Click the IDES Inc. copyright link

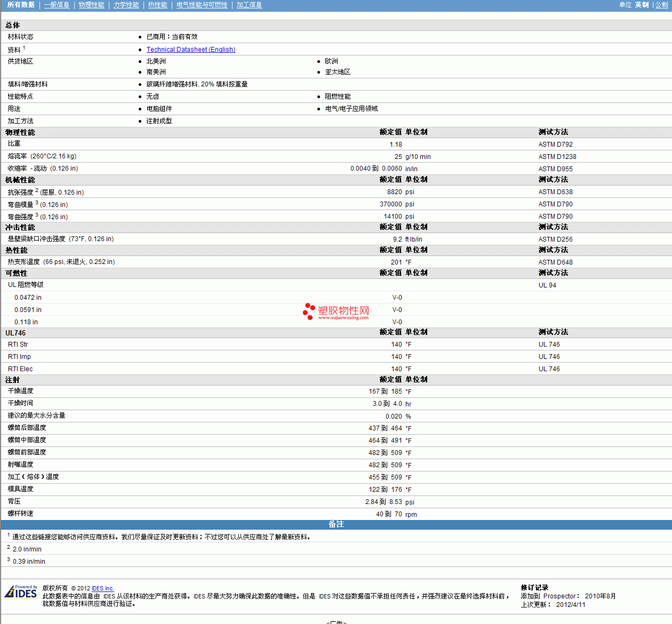pyautogui.click(x=103, y=588)
